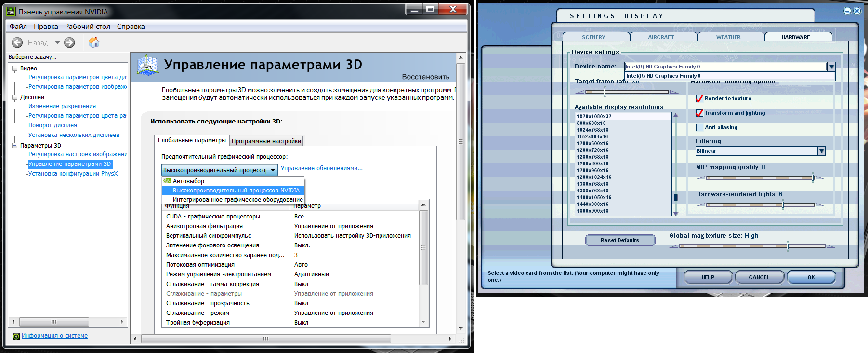Click the Восстановить restore link

426,77
